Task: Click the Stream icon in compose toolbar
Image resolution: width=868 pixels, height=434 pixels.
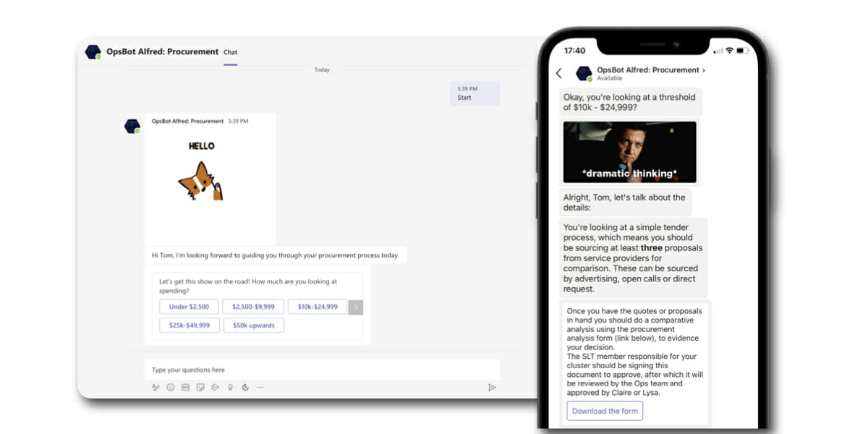Action: [215, 387]
